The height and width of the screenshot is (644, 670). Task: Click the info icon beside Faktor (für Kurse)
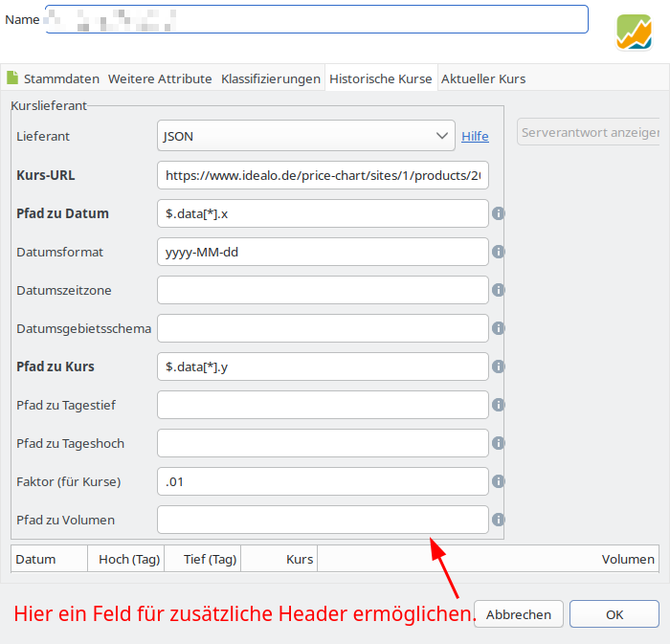point(498,481)
